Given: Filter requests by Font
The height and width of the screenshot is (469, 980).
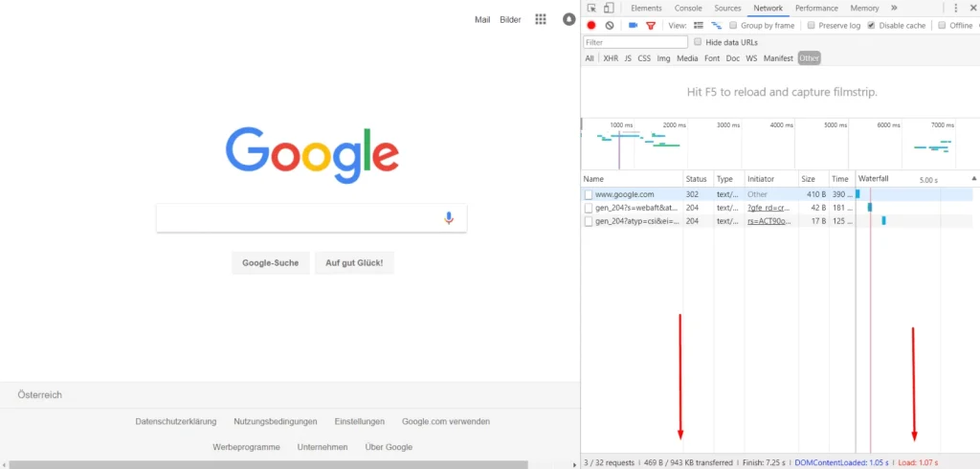Looking at the screenshot, I should pyautogui.click(x=712, y=58).
